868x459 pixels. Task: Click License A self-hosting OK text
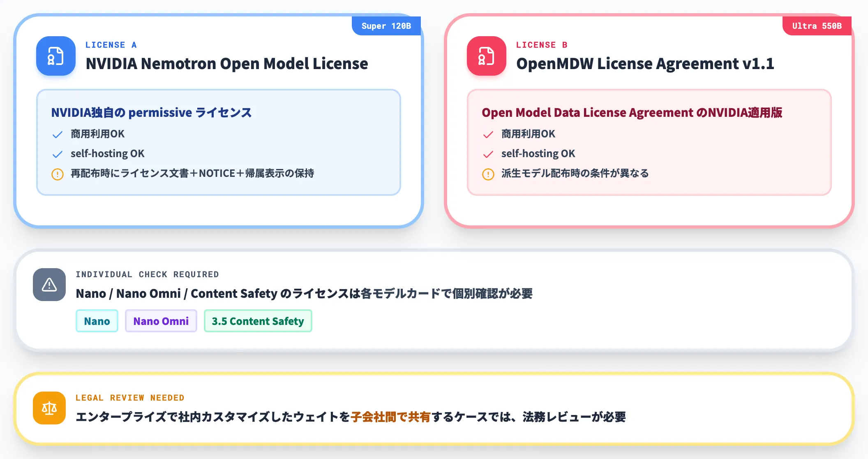point(108,153)
